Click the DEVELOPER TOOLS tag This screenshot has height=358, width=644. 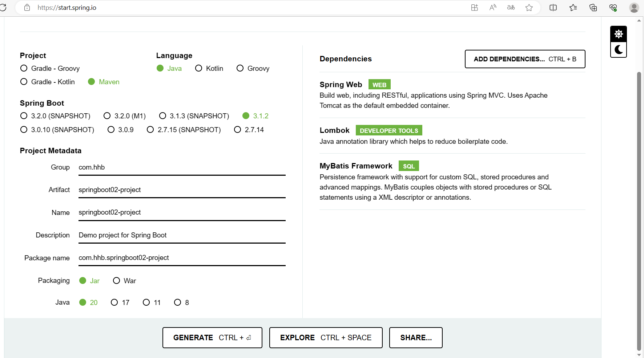point(389,130)
